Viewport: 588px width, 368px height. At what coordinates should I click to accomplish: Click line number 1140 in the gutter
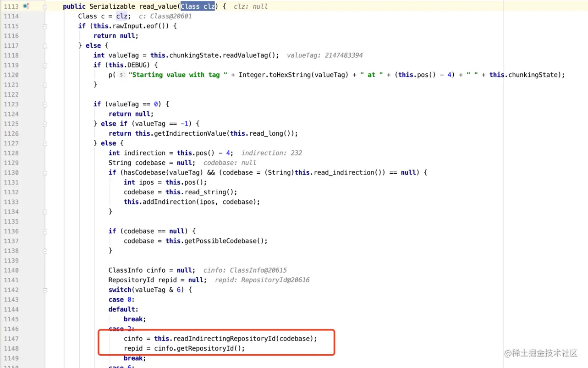11,270
